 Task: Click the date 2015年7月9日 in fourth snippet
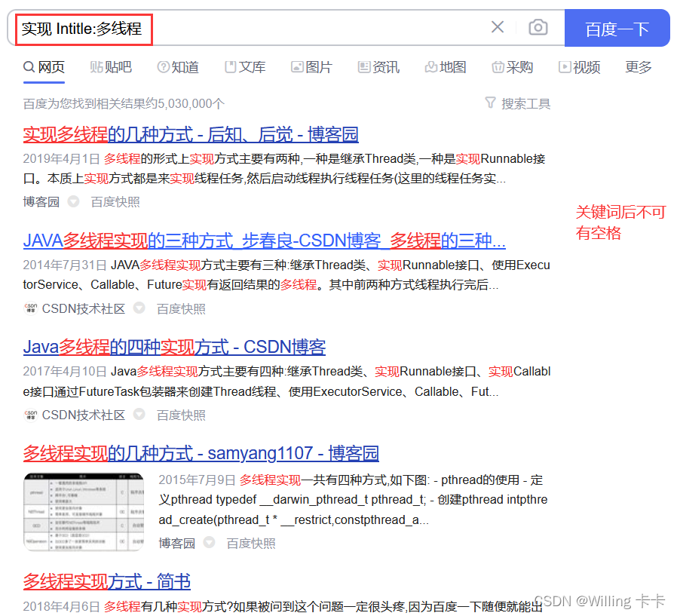click(x=197, y=480)
